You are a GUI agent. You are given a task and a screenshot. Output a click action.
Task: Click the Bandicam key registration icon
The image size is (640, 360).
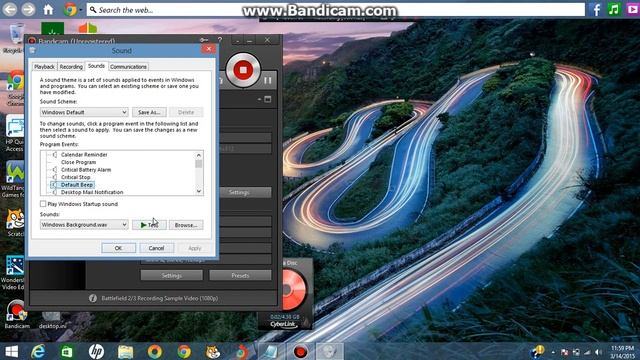(204, 40)
